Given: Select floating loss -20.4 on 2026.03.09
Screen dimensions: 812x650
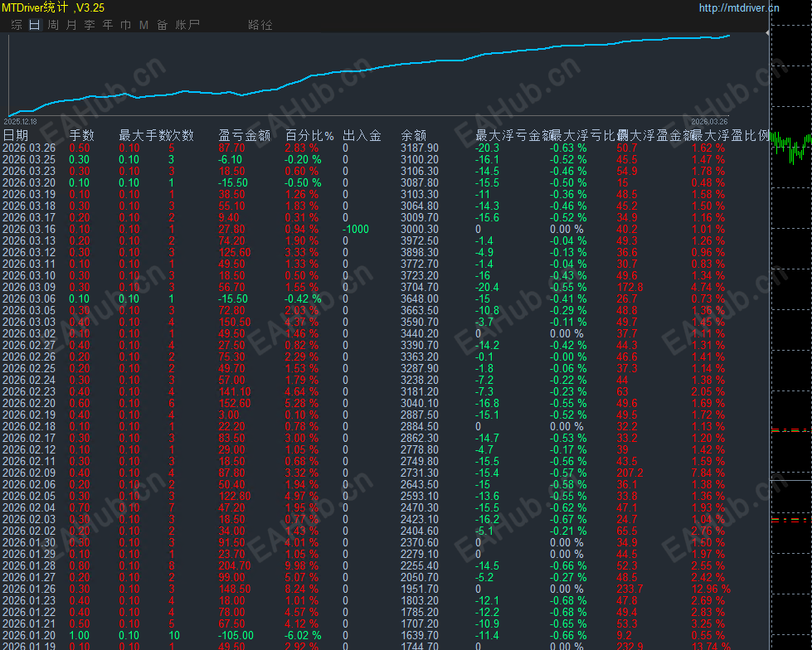Looking at the screenshot, I should click(488, 287).
